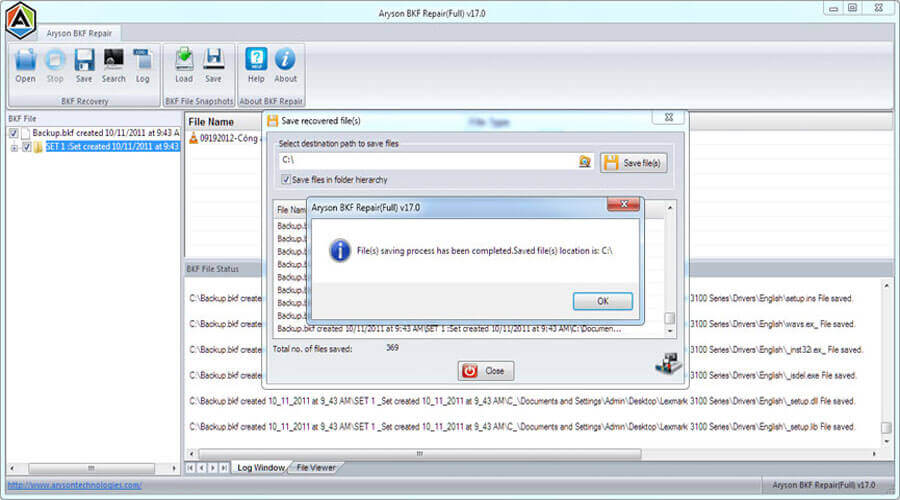Viewport: 900px width, 500px height.
Task: Click log scroll left arrow
Action: pos(192,454)
